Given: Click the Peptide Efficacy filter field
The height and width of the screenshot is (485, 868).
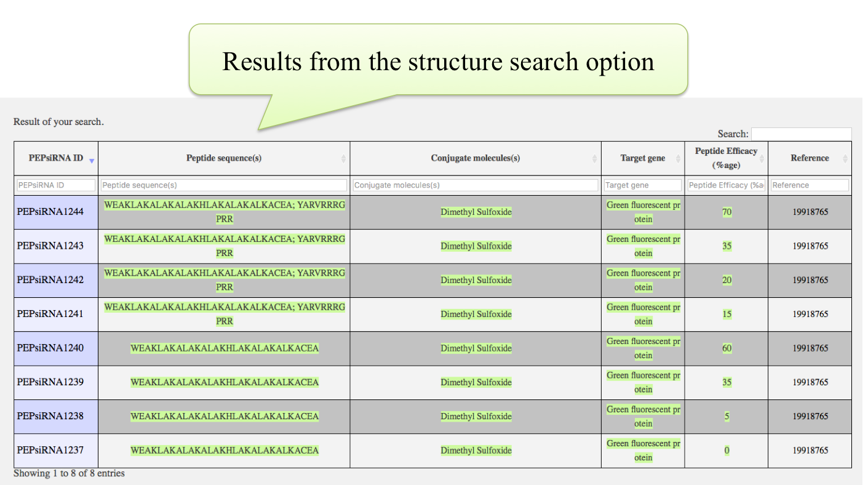Looking at the screenshot, I should point(726,185).
